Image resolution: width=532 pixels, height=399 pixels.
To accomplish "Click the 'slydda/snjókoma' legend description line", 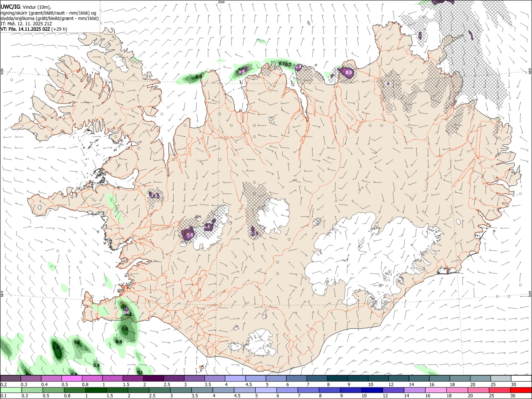I will (49, 18).
